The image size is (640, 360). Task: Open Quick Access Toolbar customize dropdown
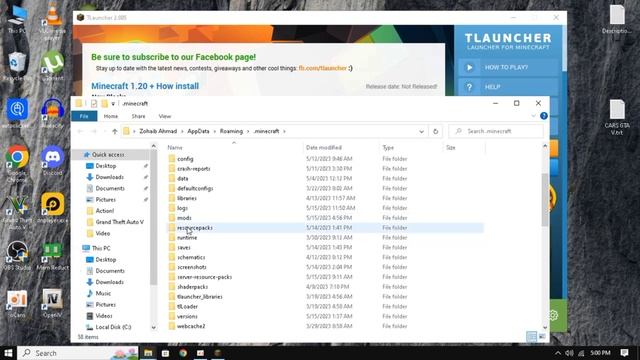(113, 104)
